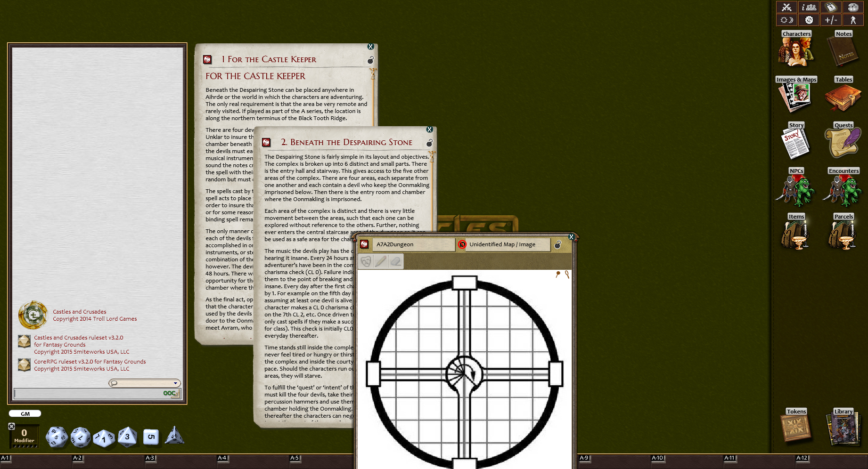Click the chat entry input field
The image size is (868, 469).
click(x=87, y=393)
